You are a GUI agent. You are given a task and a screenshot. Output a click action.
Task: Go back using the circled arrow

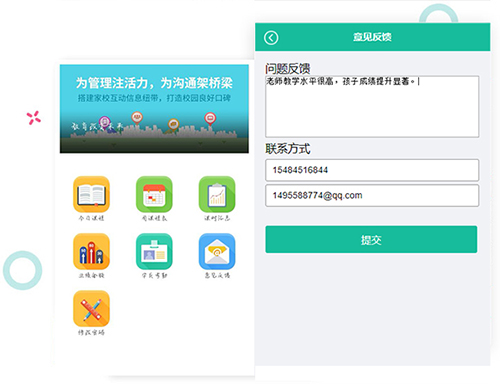271,38
